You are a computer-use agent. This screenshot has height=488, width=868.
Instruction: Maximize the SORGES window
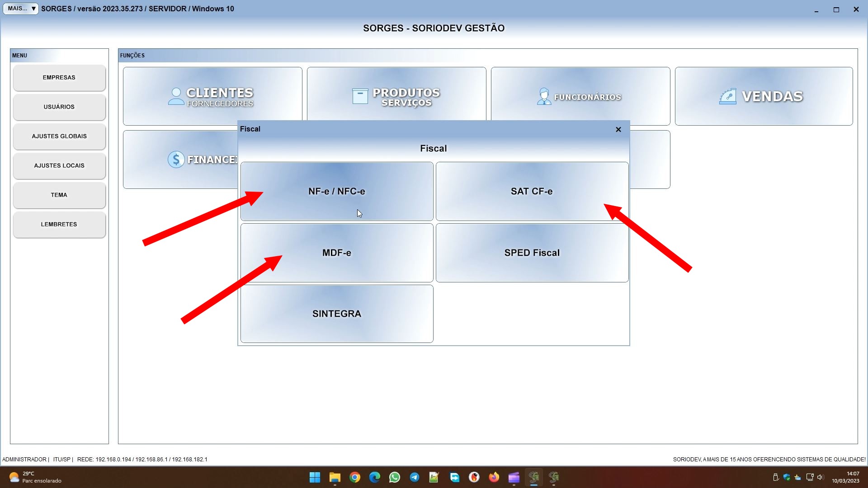click(836, 9)
